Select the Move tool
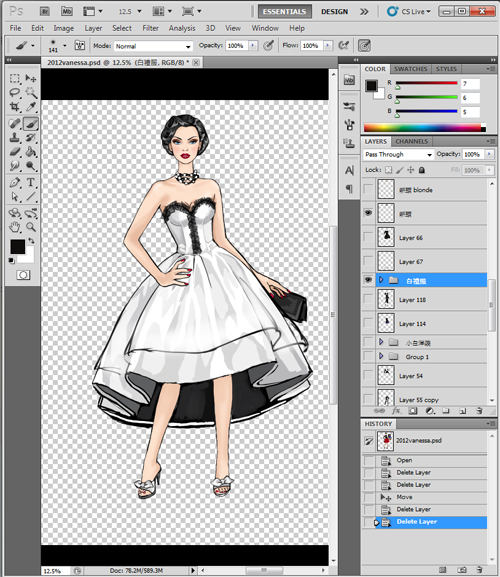Image resolution: width=500 pixels, height=577 pixels. [x=31, y=78]
